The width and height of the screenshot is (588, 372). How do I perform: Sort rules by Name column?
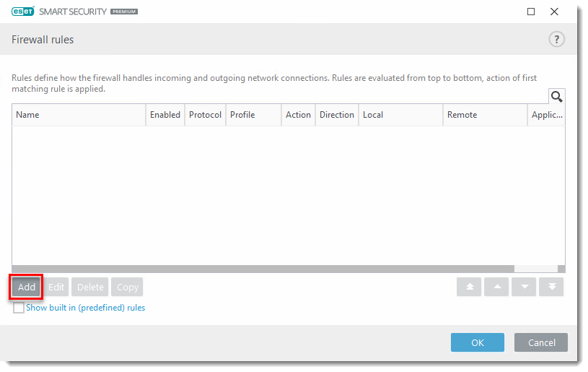pyautogui.click(x=78, y=115)
